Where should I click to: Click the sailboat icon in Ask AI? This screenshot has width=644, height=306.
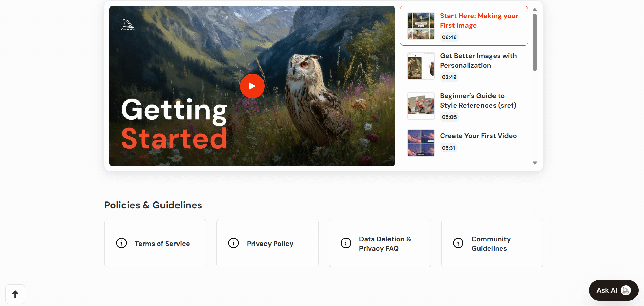pos(626,290)
